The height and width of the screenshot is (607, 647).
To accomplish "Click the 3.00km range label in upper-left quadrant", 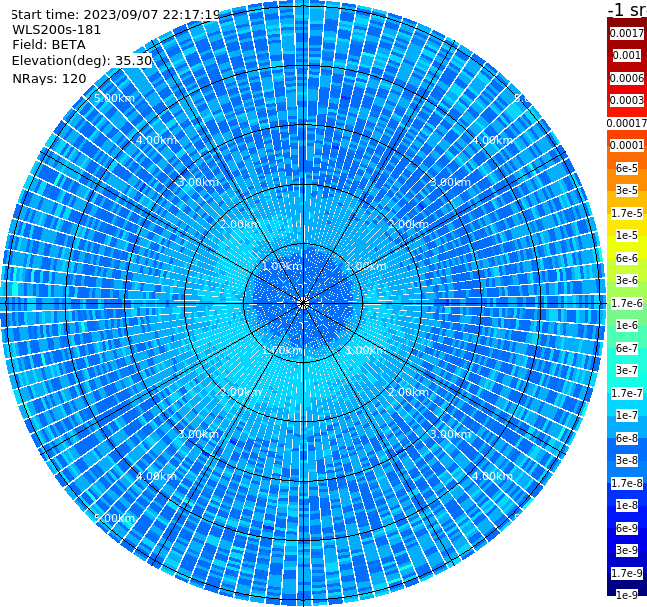I will [x=198, y=182].
